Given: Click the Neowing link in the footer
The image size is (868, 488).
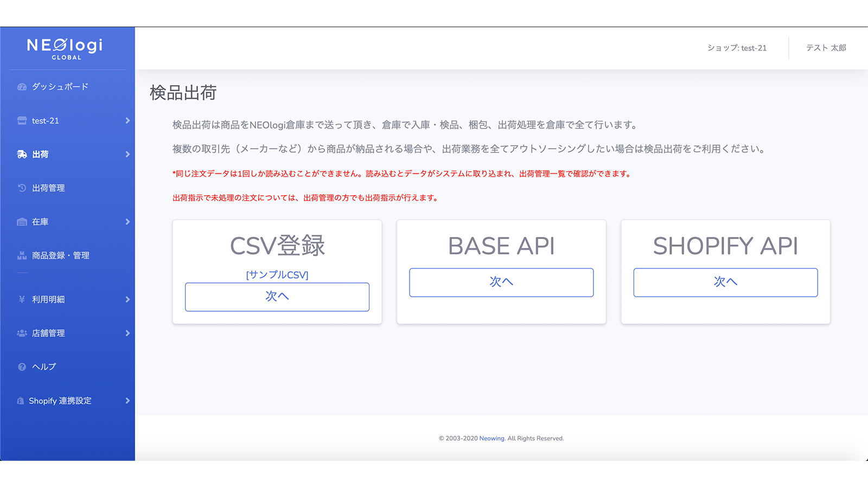Looking at the screenshot, I should [491, 438].
